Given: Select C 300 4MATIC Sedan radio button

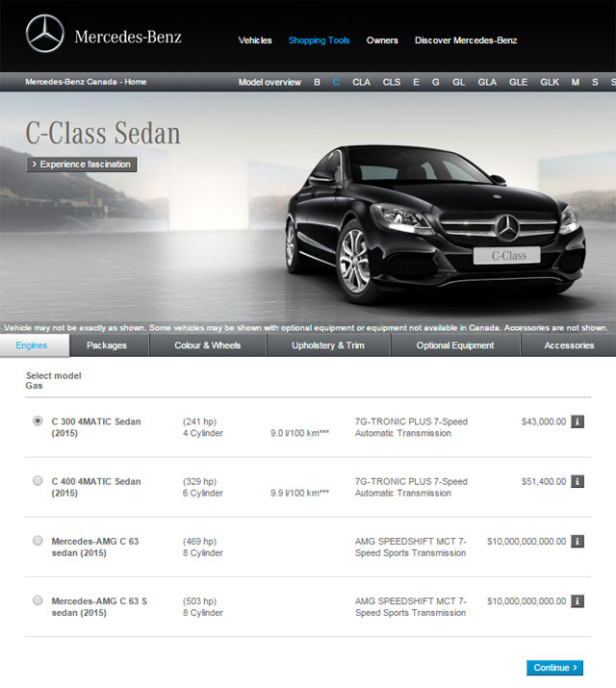Looking at the screenshot, I should (x=38, y=420).
